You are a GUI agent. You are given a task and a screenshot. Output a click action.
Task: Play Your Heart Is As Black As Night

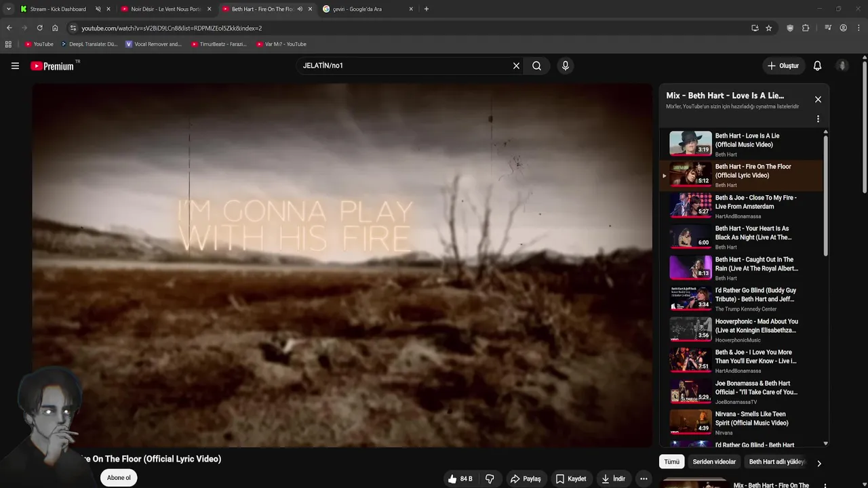click(741, 237)
